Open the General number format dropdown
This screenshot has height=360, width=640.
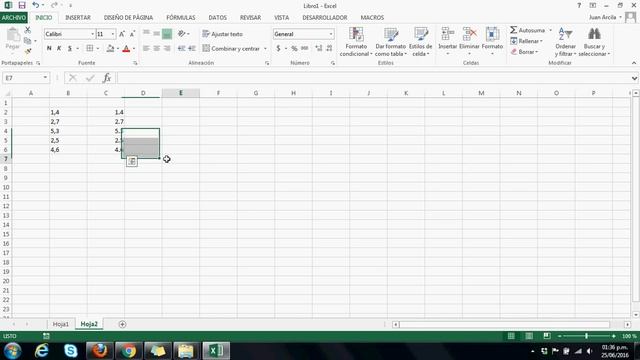331,34
